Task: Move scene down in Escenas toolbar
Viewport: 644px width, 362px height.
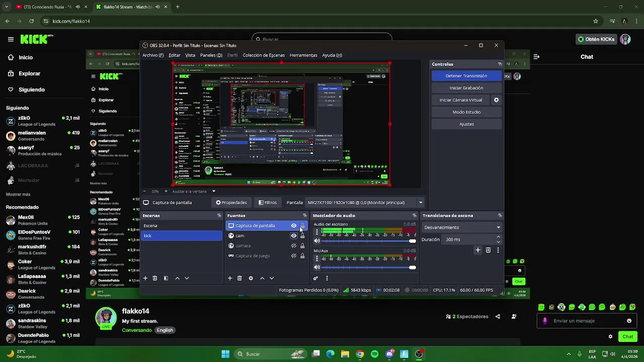Action: pyautogui.click(x=187, y=278)
